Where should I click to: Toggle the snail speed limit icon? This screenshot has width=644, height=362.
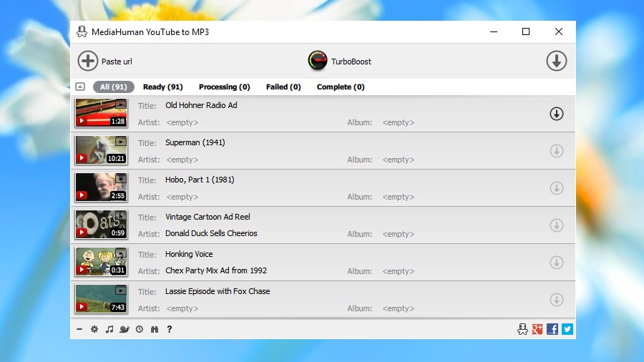pos(125,329)
